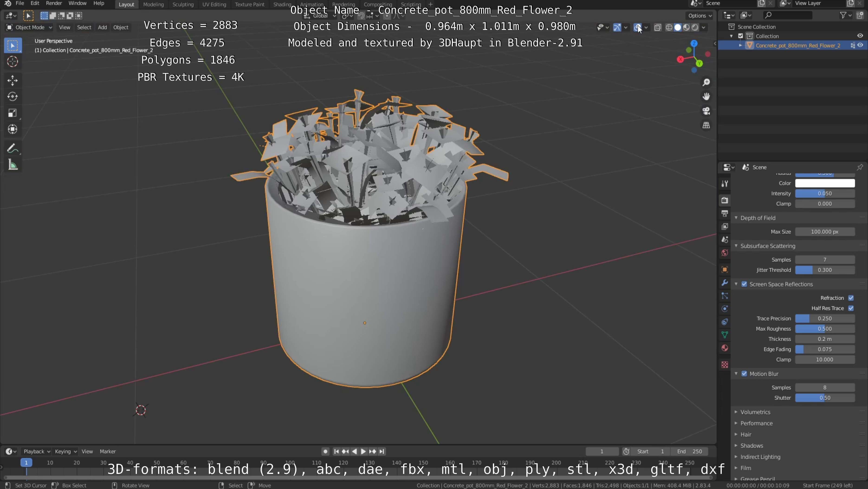Toggle the Motion Blur checkbox
Viewport: 868px width, 489px height.
tap(744, 374)
